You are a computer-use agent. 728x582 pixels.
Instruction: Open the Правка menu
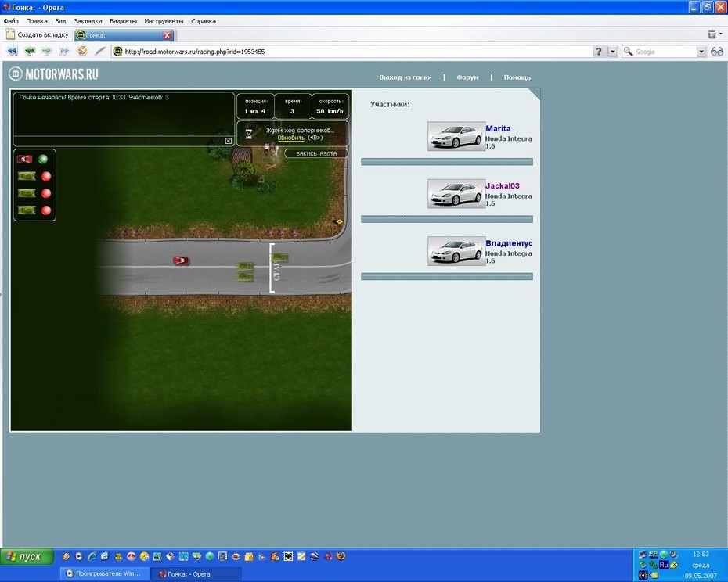[37, 21]
